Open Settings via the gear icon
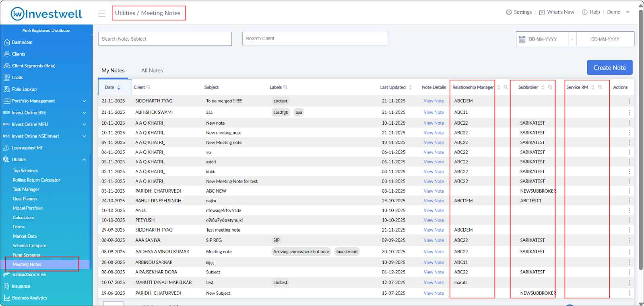The height and width of the screenshot is (306, 644). click(509, 12)
